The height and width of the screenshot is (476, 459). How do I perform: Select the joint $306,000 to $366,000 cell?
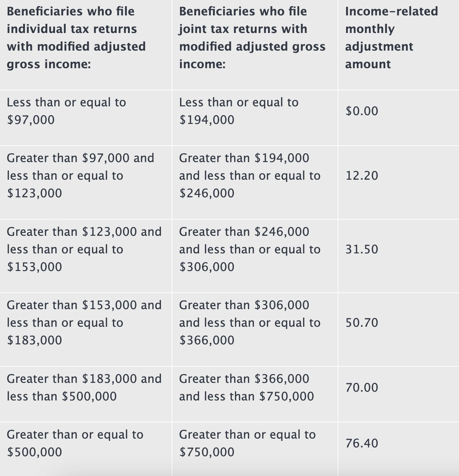pyautogui.click(x=250, y=323)
